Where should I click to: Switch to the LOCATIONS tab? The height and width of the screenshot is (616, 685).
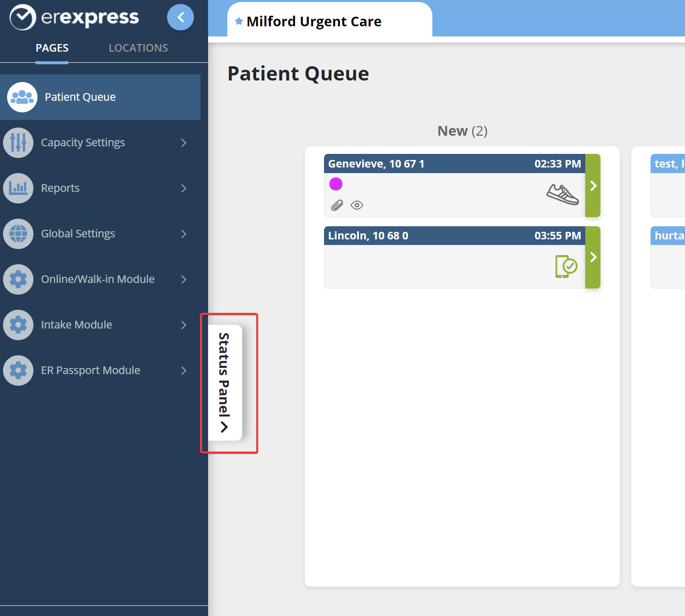coord(138,48)
